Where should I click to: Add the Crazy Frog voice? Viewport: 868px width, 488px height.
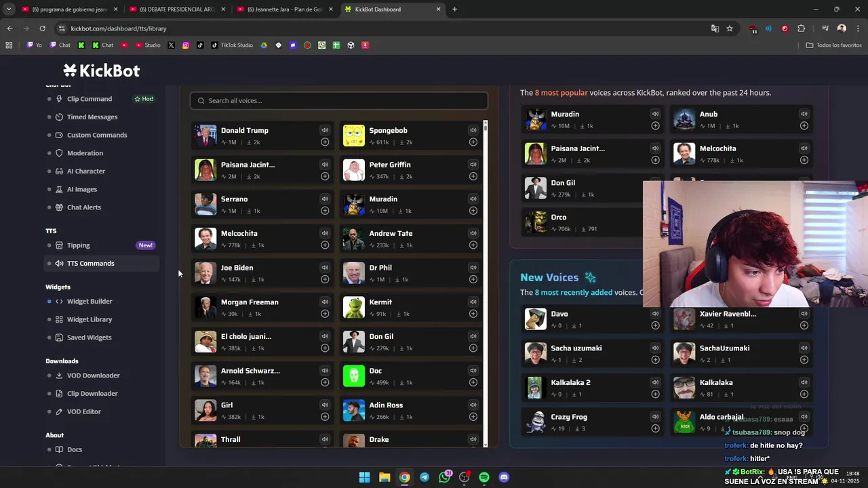click(655, 428)
